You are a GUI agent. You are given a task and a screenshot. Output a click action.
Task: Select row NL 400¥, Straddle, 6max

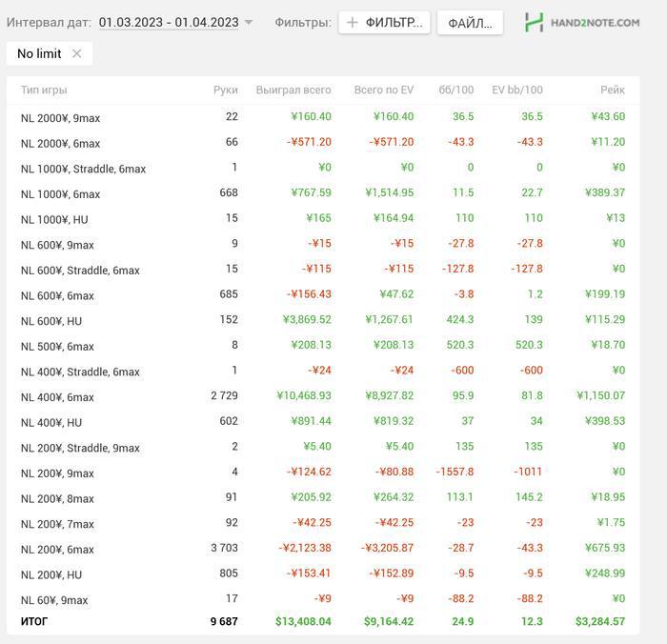323,371
